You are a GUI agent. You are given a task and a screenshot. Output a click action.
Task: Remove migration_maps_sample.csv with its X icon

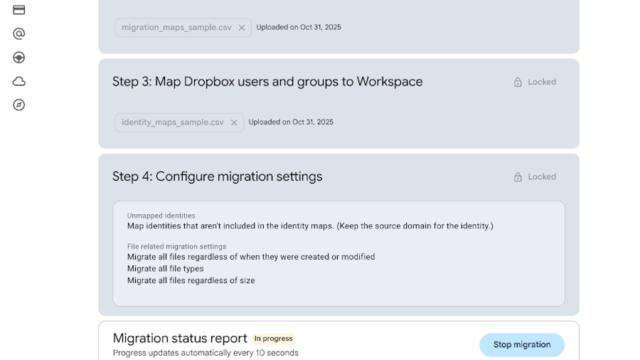[x=242, y=28]
